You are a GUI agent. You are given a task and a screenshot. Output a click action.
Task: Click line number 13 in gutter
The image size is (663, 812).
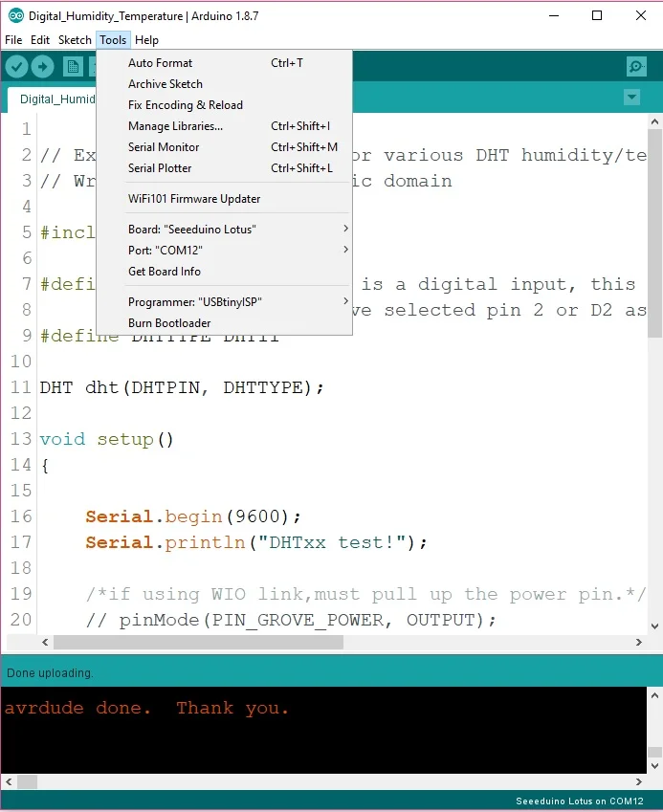coord(21,439)
